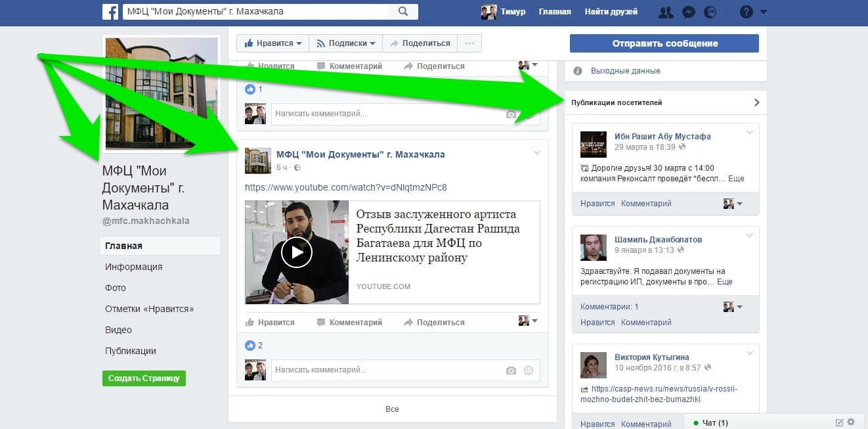Click the Поделиться page button
The height and width of the screenshot is (429, 868).
(x=420, y=43)
